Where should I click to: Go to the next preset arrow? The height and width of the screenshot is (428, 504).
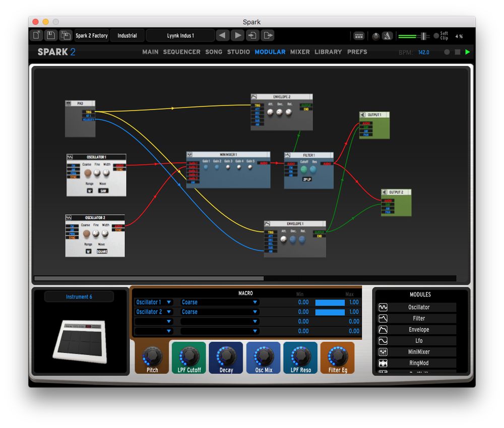click(237, 35)
